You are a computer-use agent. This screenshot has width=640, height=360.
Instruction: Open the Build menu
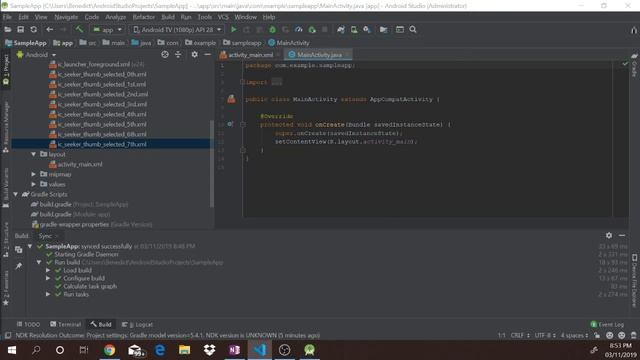(168, 17)
